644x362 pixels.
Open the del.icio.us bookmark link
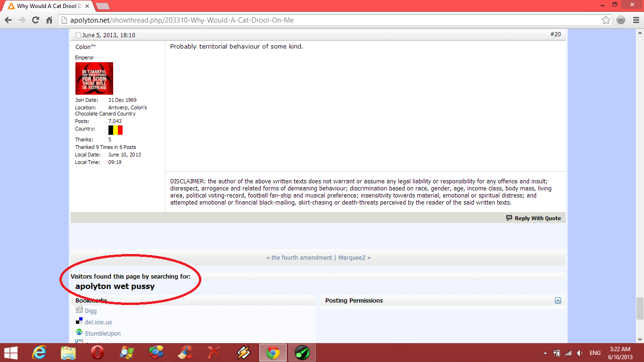(x=98, y=322)
